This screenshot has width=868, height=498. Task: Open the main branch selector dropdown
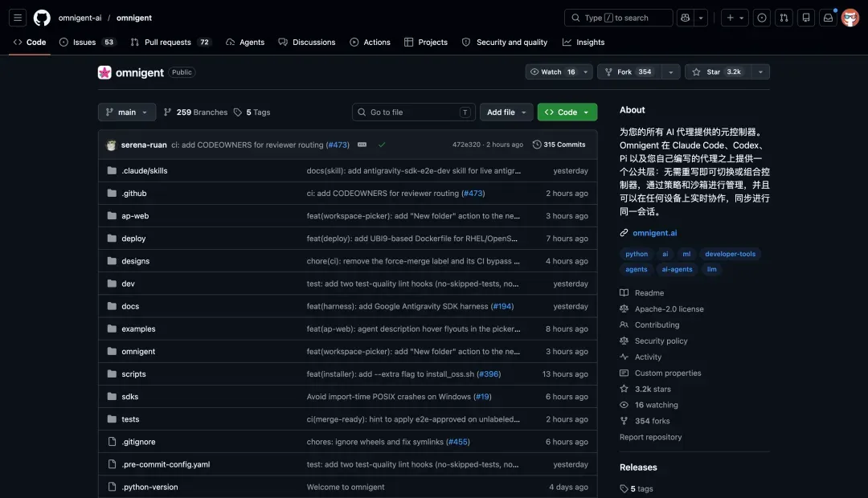[127, 112]
